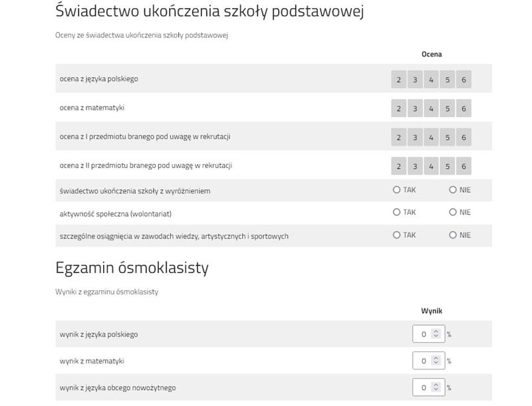Click the matematyka exam result stepper arrows
This screenshot has width=532, height=406.
click(436, 360)
